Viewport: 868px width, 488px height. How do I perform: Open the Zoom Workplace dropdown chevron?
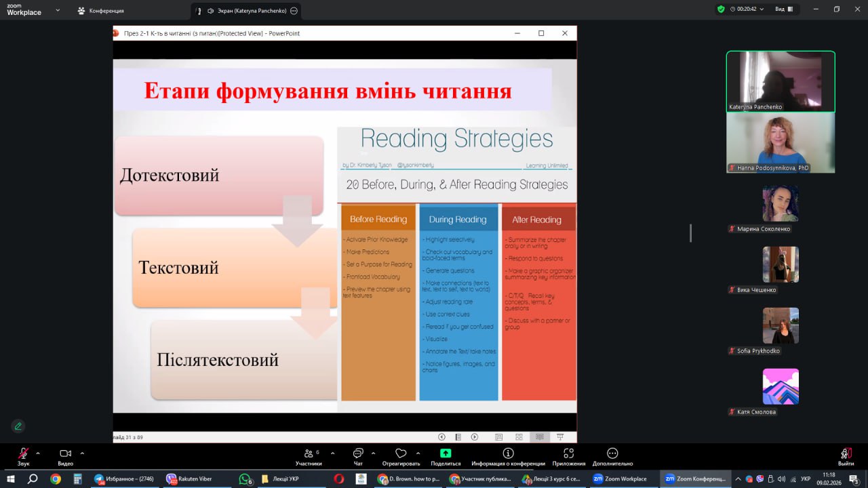point(57,11)
